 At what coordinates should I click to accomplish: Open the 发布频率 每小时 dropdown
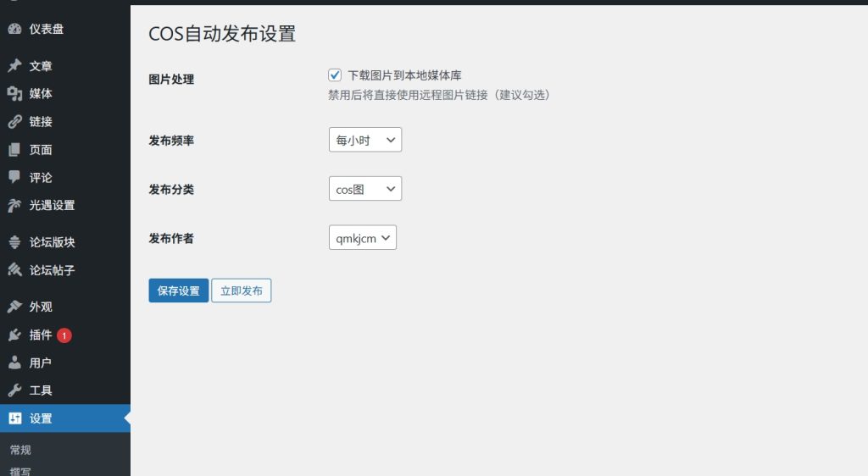pos(365,140)
